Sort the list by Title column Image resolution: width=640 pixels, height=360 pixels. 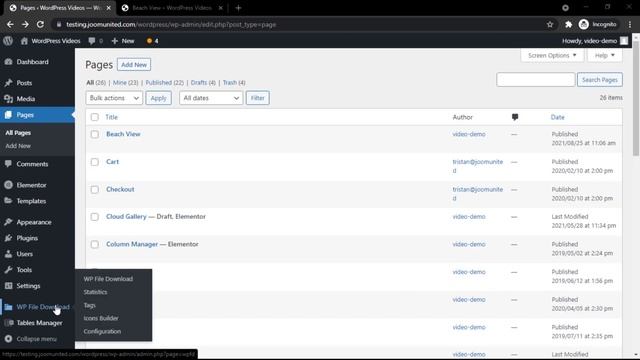point(111,117)
